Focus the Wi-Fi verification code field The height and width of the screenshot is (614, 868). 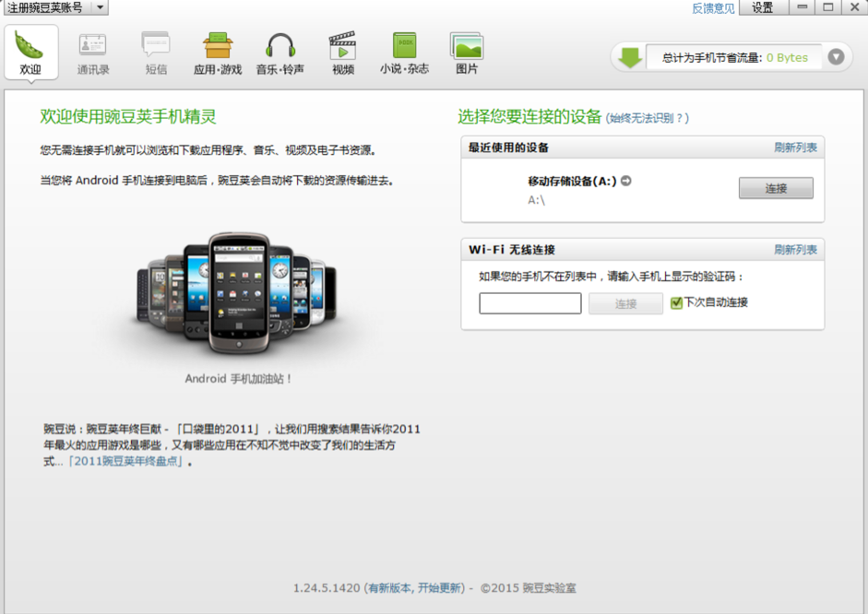pos(529,303)
